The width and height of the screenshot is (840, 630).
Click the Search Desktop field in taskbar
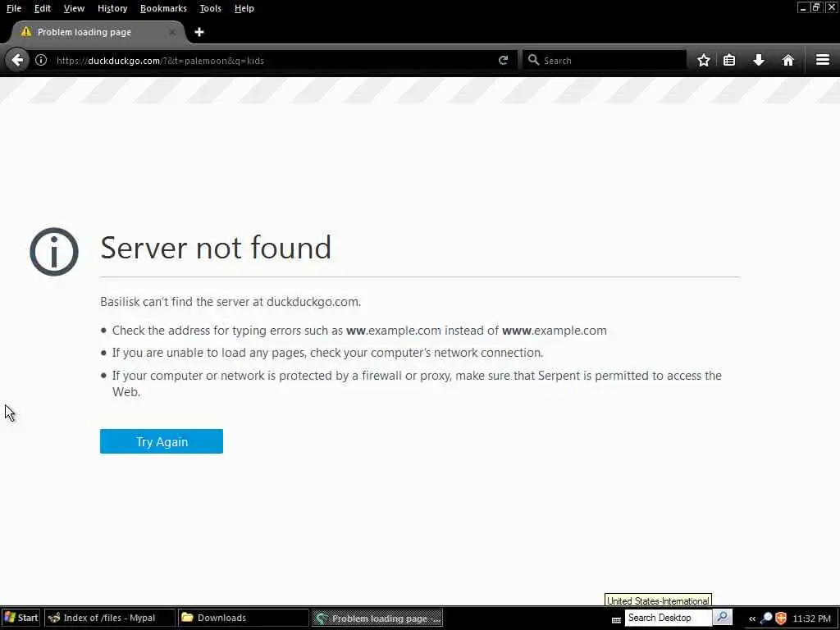(x=668, y=618)
